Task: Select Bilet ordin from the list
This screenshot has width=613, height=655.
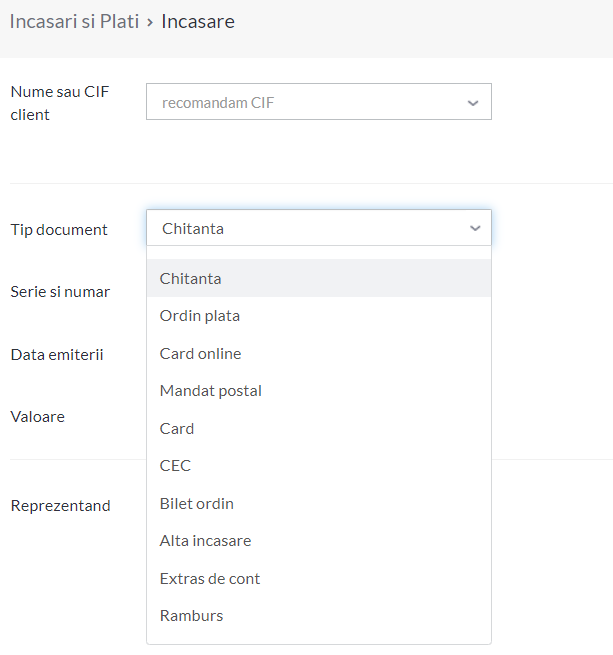Action: [319, 503]
